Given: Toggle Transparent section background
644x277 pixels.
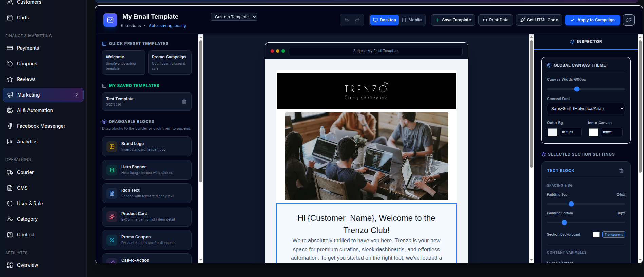Looking at the screenshot, I should (x=613, y=235).
